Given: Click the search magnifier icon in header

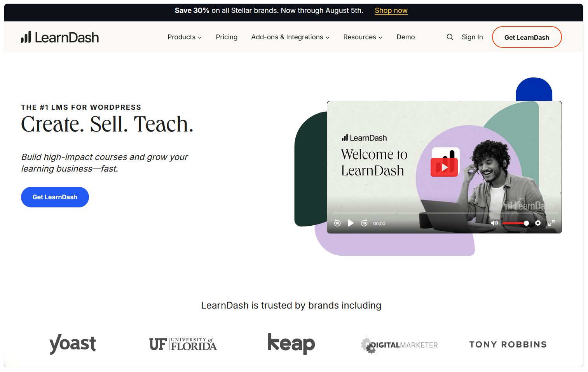Looking at the screenshot, I should 450,37.
